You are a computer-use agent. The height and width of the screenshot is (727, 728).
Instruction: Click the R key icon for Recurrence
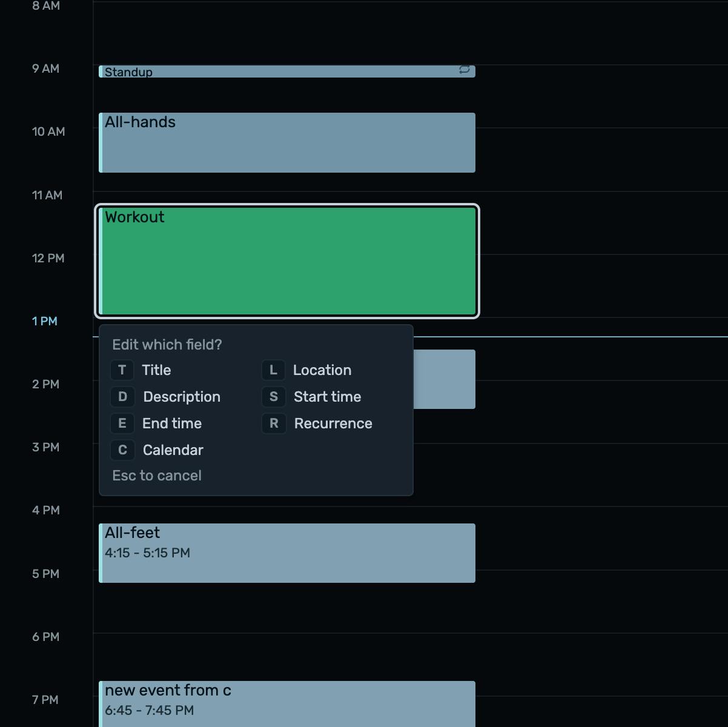tap(273, 423)
